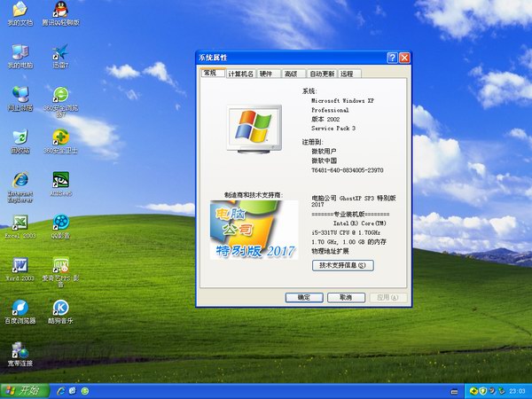
Task: Click the '微软中国' text line
Action: (324, 160)
